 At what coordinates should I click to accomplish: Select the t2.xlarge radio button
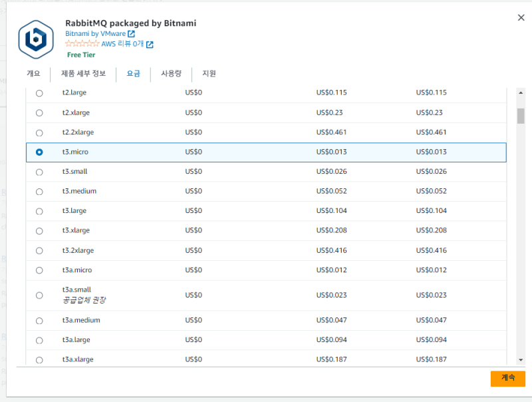[x=39, y=112]
